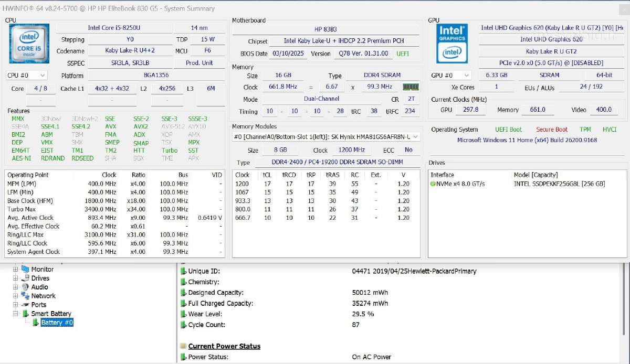
Task: Click the Intel Kaby Lake-U chipset field
Action: coord(344,41)
